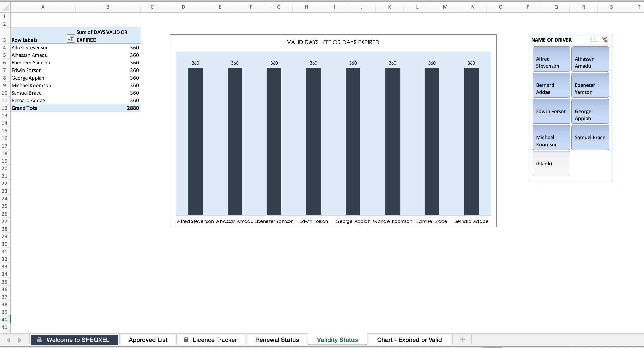The height and width of the screenshot is (348, 644).
Task: Toggle the George Appiah slicer button
Action: point(590,111)
